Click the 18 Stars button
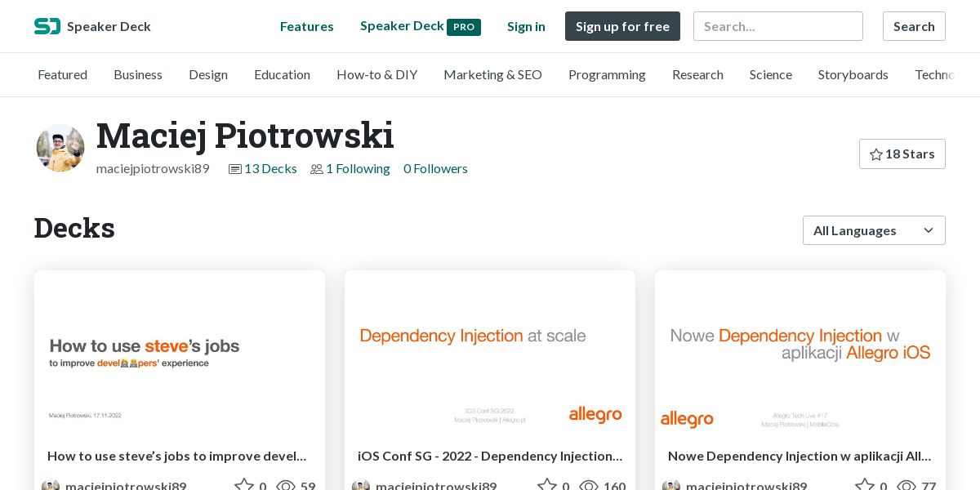The image size is (980, 490). [902, 154]
